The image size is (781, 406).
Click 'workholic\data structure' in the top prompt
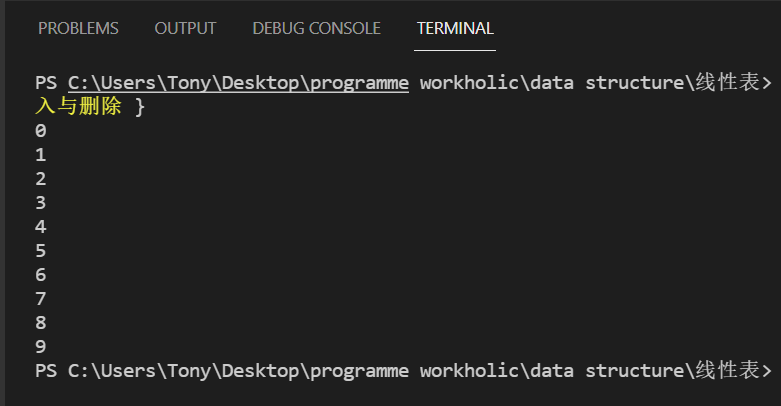pyautogui.click(x=551, y=82)
